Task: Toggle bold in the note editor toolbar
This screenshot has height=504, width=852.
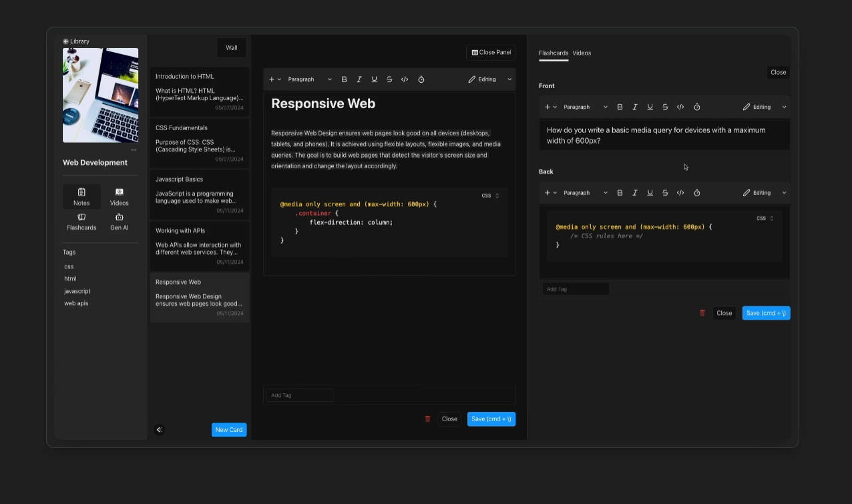Action: (345, 79)
